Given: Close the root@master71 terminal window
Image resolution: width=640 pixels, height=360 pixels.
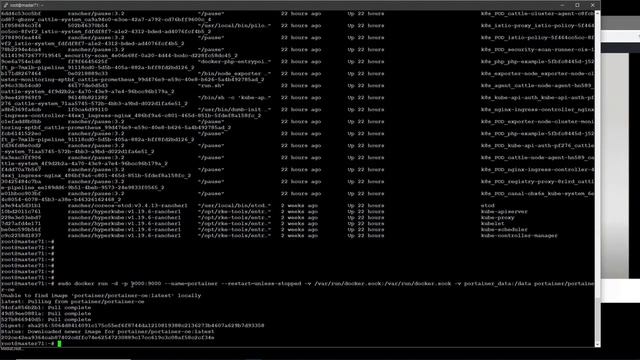Looking at the screenshot, I should click(x=593, y=5).
